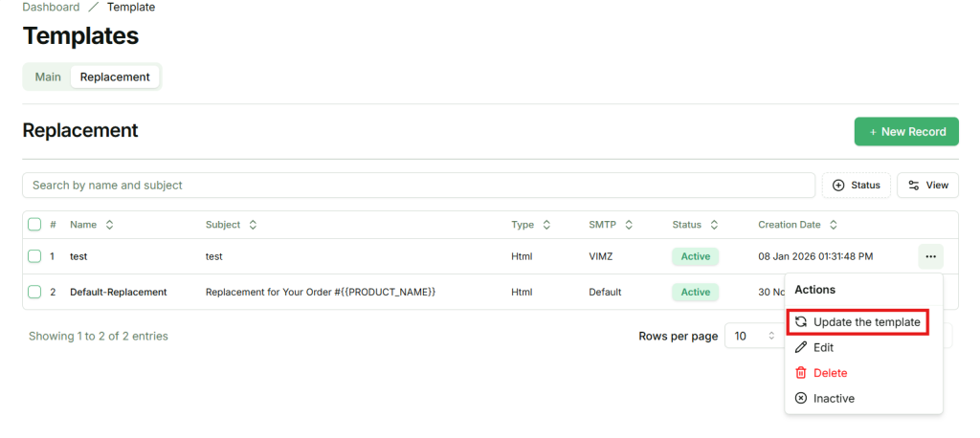Click the green New Record button
The height and width of the screenshot is (438, 980).
(x=906, y=132)
